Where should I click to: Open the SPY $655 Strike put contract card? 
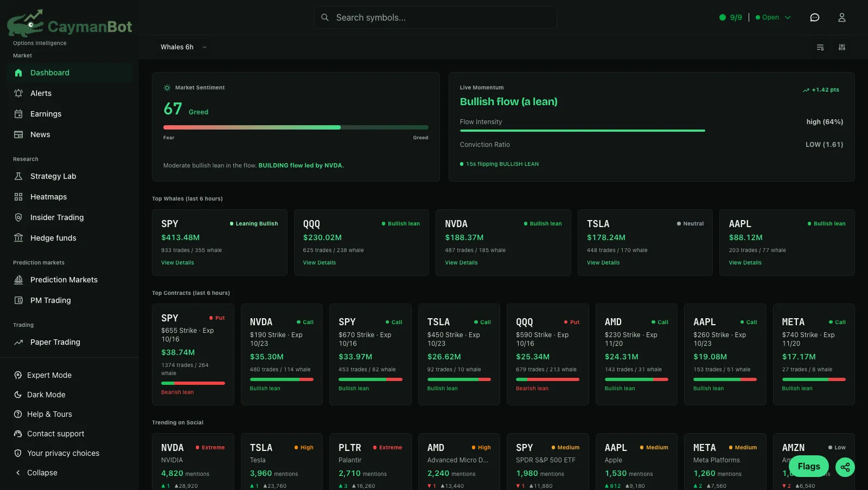(193, 354)
